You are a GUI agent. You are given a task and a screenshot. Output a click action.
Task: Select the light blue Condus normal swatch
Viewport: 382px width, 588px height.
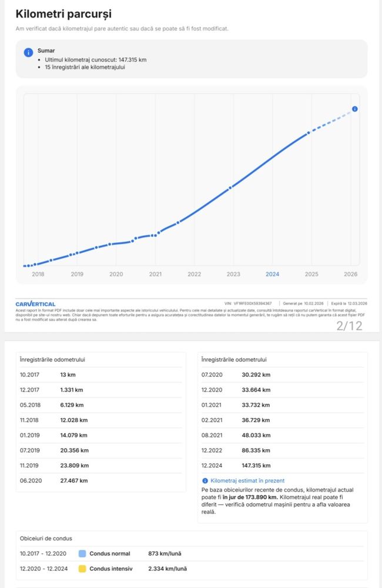[x=82, y=553]
